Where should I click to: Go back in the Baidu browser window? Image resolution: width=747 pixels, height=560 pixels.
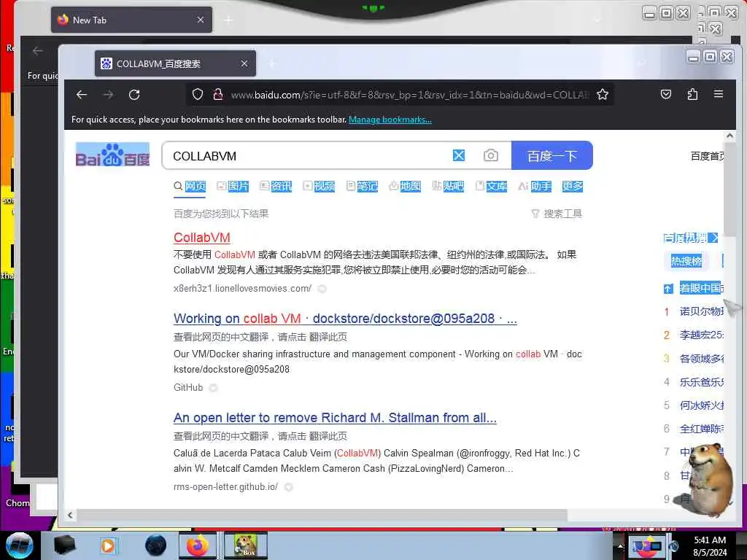[x=82, y=95]
